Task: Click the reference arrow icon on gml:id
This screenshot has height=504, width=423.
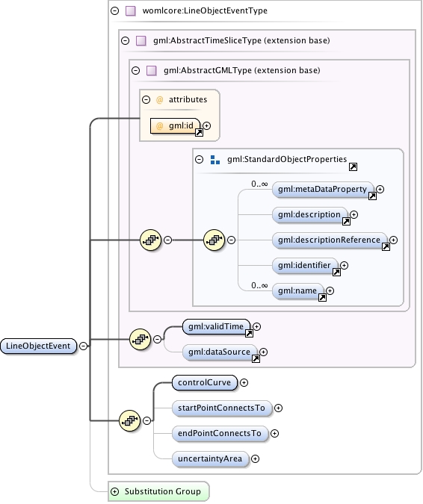Action: click(199, 132)
